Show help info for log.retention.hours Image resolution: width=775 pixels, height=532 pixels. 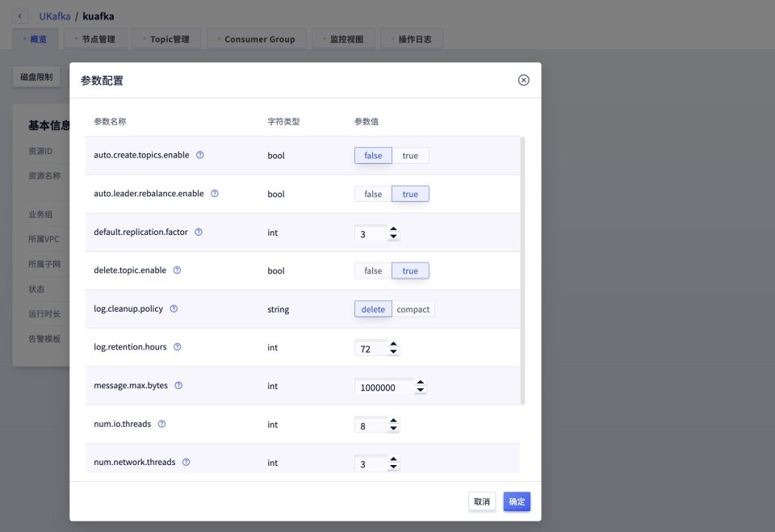point(178,347)
